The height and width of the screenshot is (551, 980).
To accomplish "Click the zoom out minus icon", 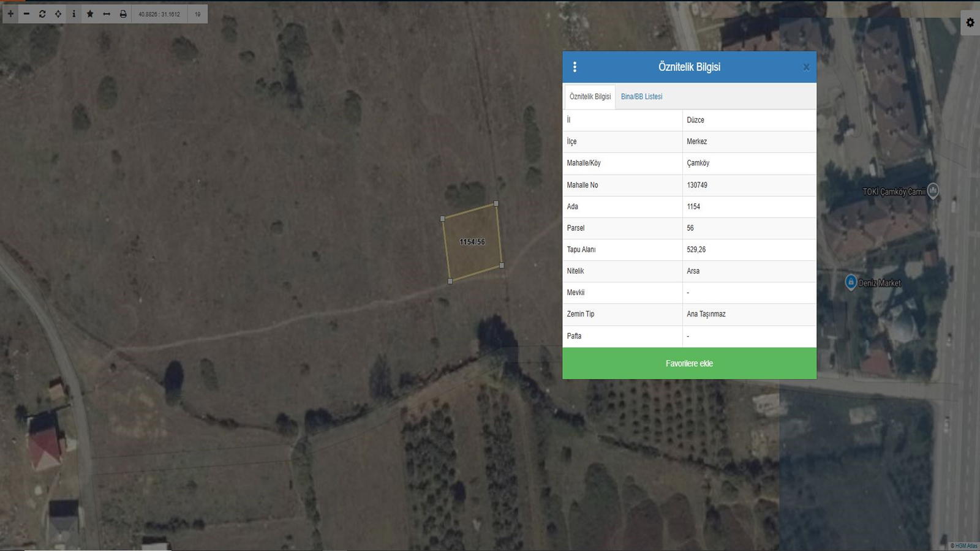I will pos(26,13).
